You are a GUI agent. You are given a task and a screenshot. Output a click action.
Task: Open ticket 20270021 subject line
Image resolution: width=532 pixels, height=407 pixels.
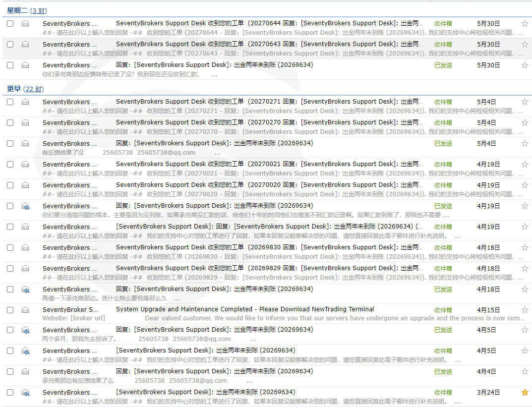pyautogui.click(x=269, y=164)
